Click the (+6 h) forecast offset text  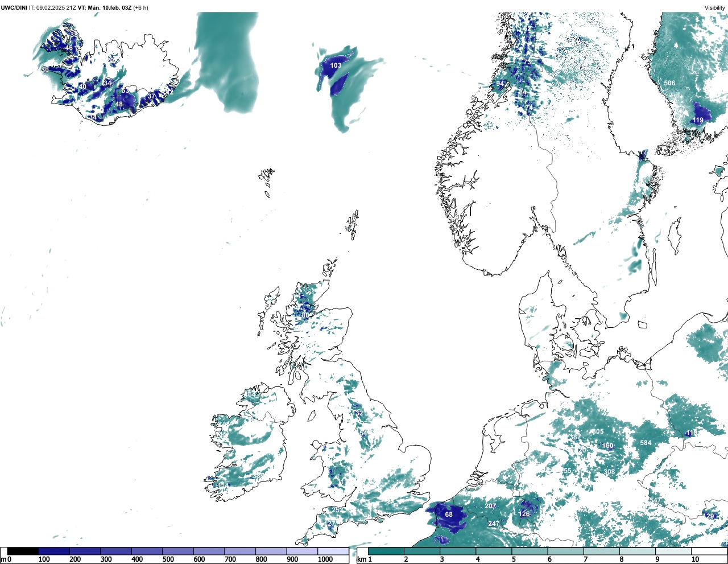click(140, 8)
